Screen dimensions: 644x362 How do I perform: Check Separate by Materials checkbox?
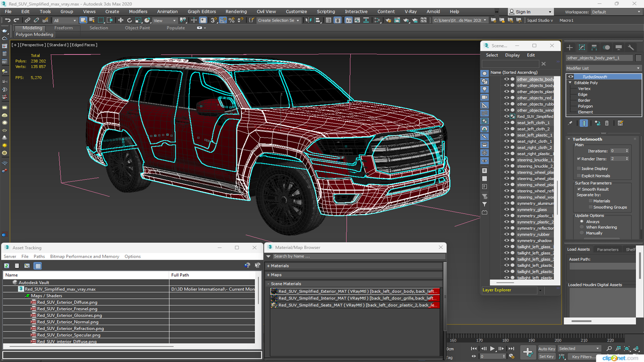pyautogui.click(x=590, y=201)
